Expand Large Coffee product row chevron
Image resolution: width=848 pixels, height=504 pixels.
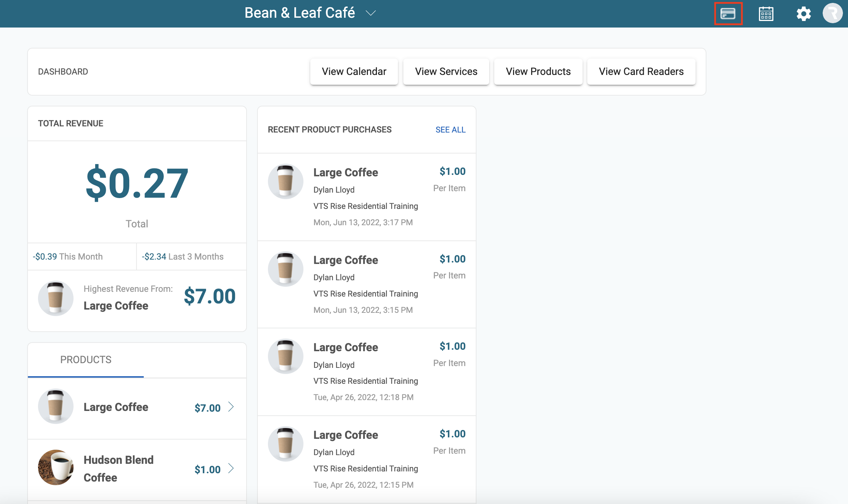click(x=231, y=407)
